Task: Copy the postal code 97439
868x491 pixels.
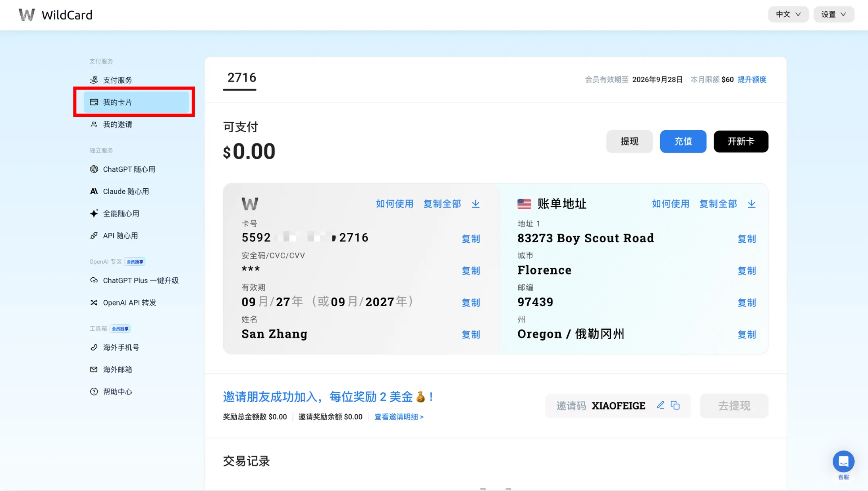Action: [x=746, y=303]
